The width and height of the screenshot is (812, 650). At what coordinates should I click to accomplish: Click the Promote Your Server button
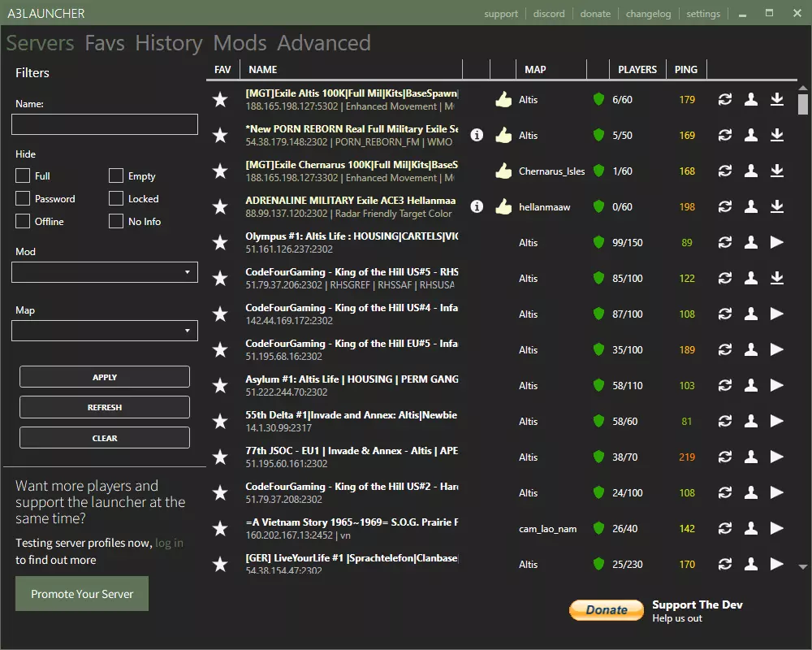click(x=82, y=594)
